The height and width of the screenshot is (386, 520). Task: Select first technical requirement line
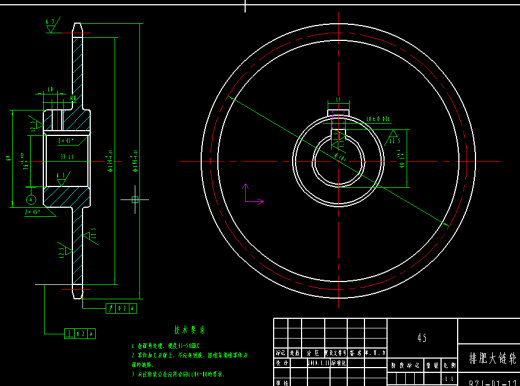point(166,346)
